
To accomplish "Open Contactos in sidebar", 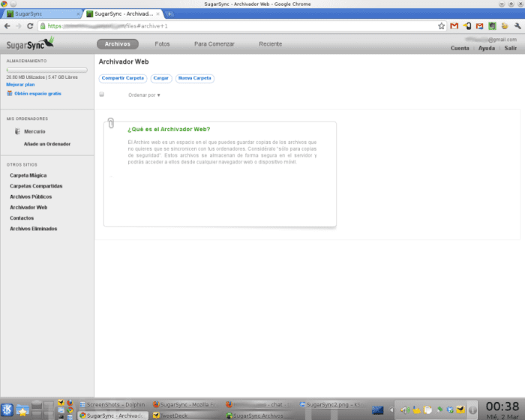I will pyautogui.click(x=22, y=218).
